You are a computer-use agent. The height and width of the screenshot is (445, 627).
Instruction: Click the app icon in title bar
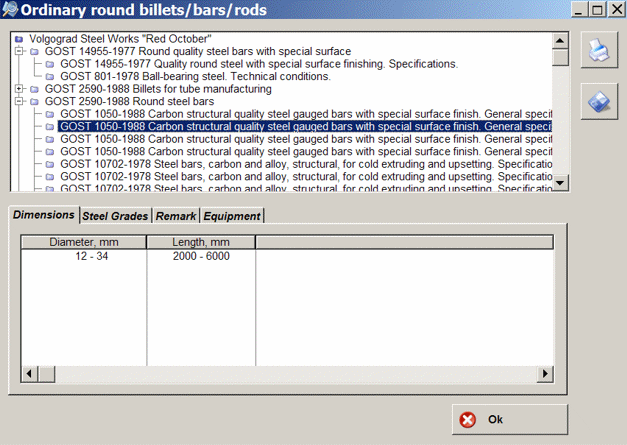[11, 11]
